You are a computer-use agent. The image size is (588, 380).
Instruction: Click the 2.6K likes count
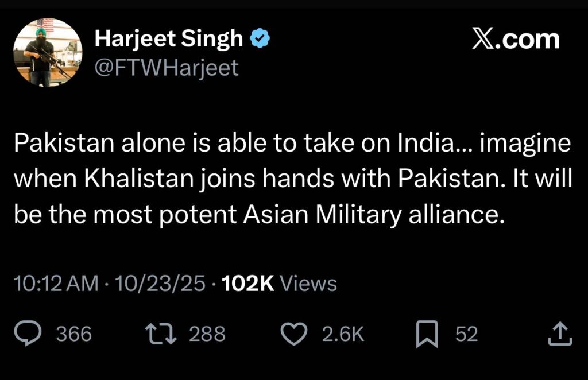tap(343, 335)
